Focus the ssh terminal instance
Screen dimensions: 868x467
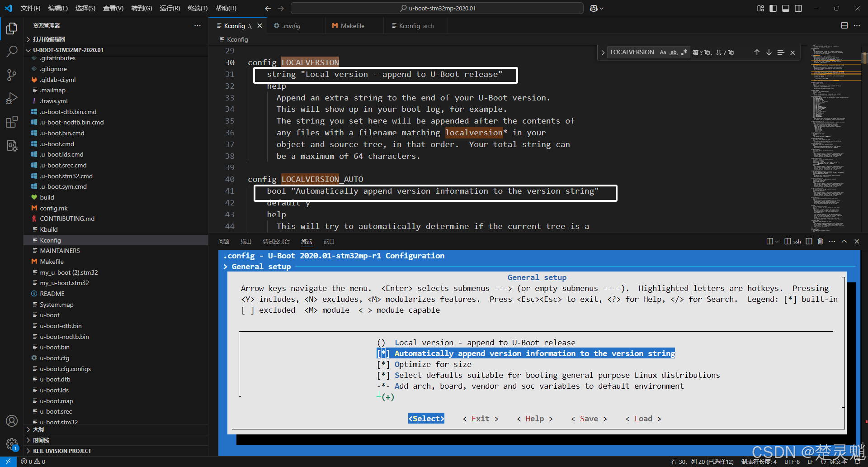[793, 241]
